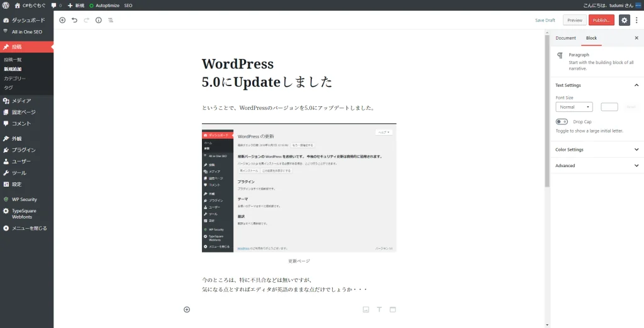Open 固定ページ in the sidebar
644x328 pixels.
pos(26,112)
